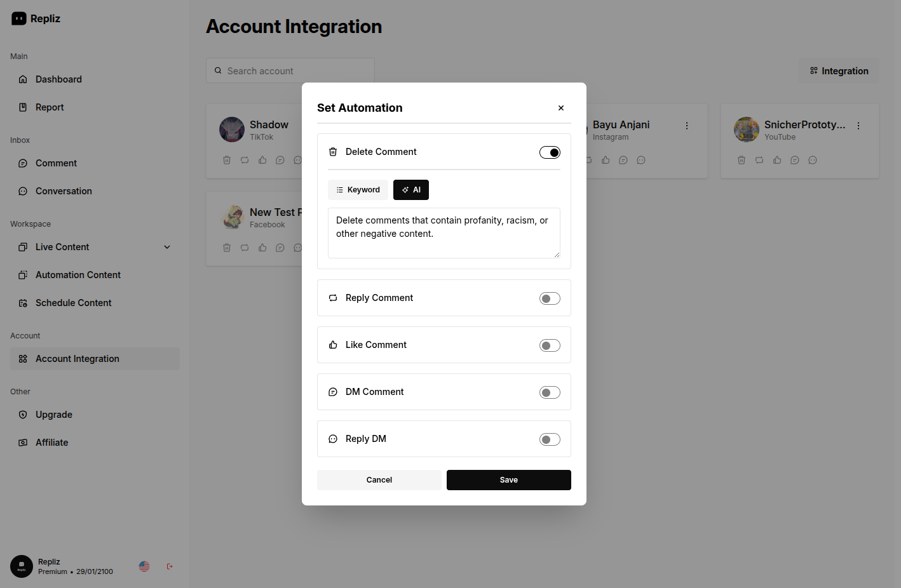This screenshot has height=588, width=901.
Task: Click the logout icon beside Repliz profile
Action: (170, 566)
